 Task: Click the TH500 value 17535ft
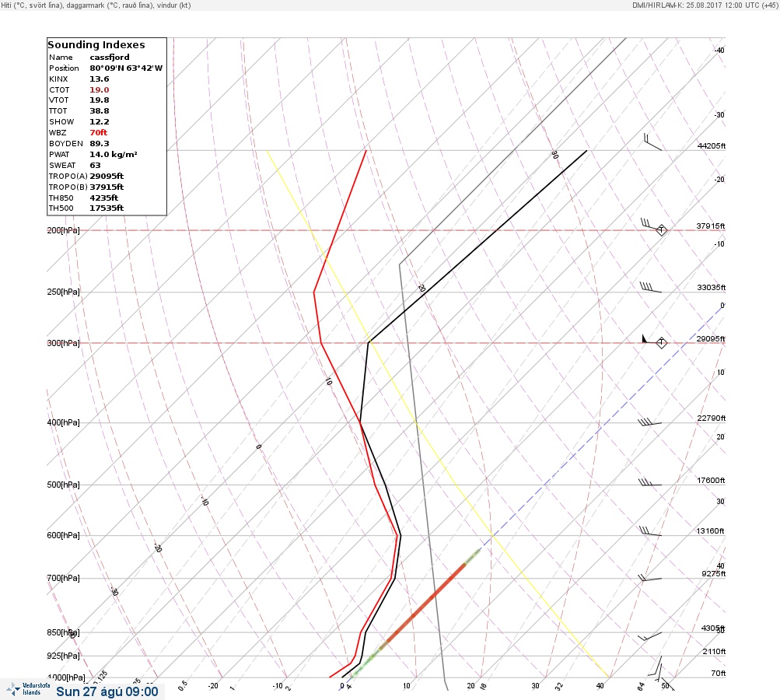coord(107,208)
